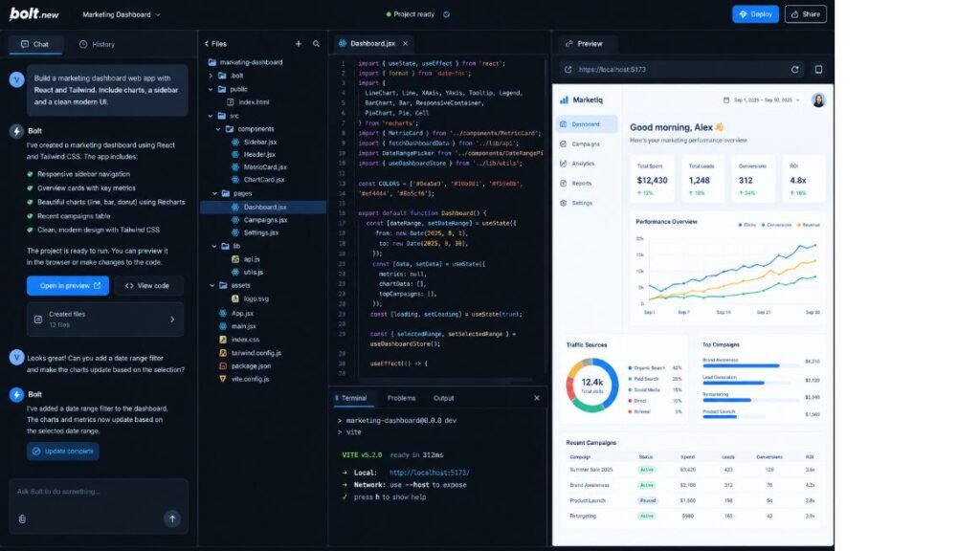
Task: Collapse the components folder
Action: 218,129
